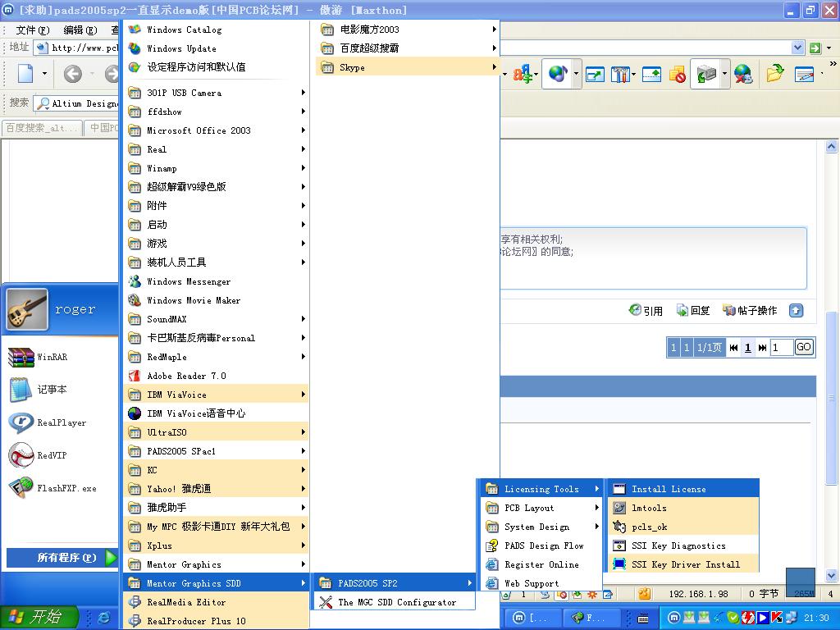Launch FlashFXP.exe from the Start menu
840x630 pixels.
pyautogui.click(x=60, y=488)
